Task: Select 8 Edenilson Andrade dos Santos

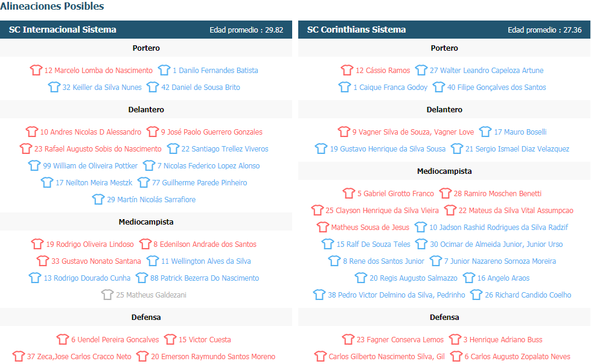Action: (205, 244)
